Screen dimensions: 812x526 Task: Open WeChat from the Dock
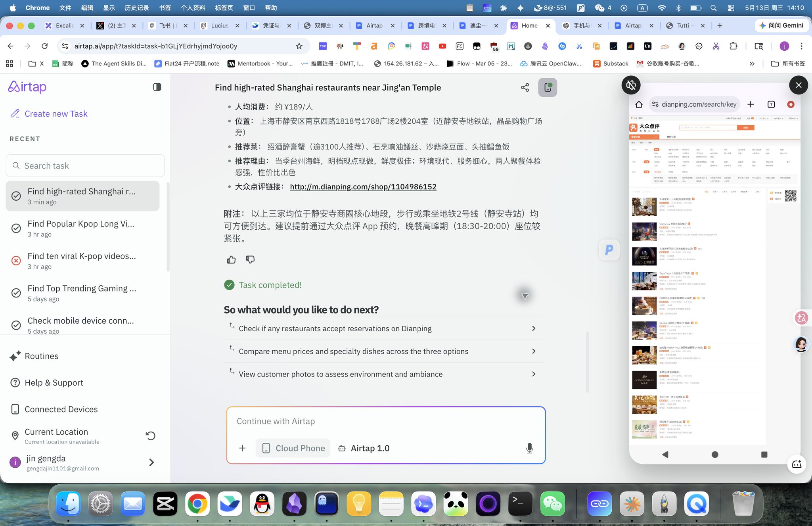(x=552, y=504)
